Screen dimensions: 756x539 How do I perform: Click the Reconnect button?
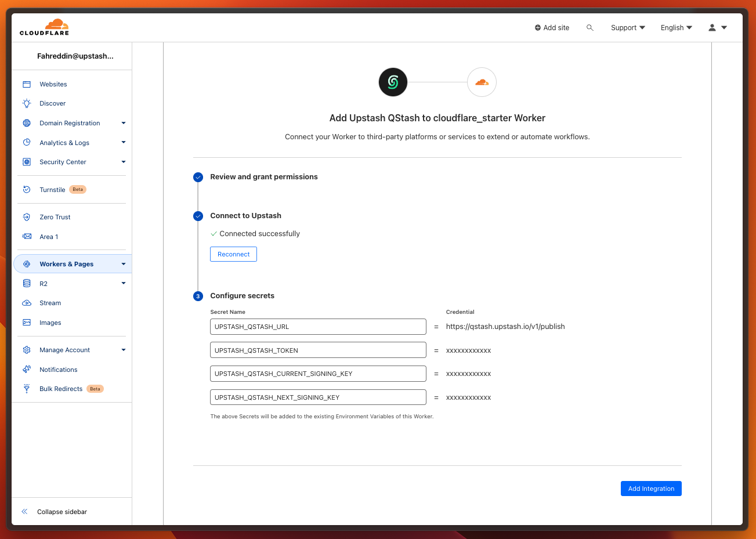pyautogui.click(x=233, y=254)
